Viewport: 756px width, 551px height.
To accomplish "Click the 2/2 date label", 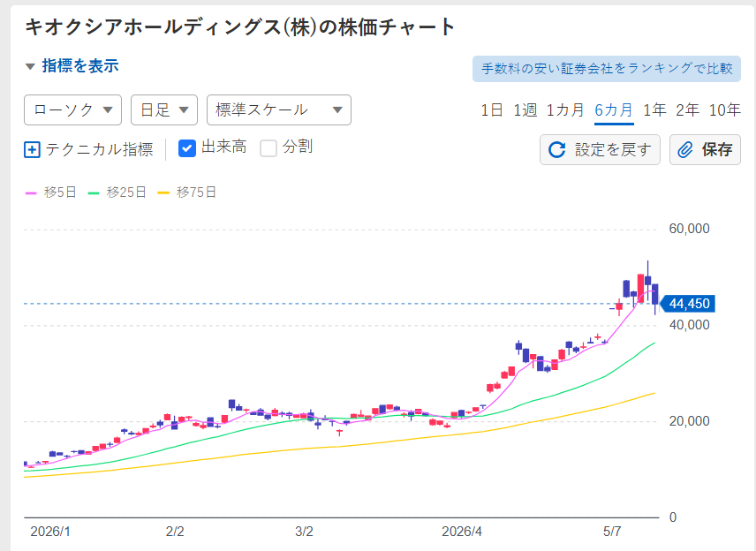I will coord(175,532).
